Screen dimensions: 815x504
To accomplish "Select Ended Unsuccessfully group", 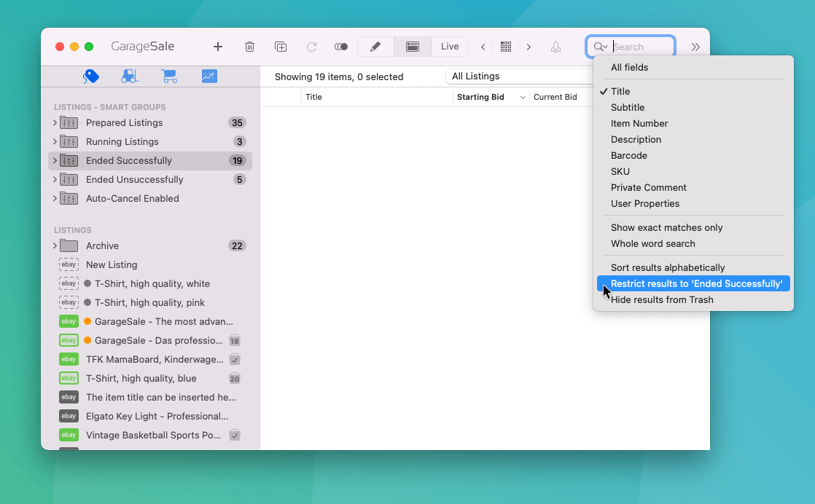I will 150,180.
